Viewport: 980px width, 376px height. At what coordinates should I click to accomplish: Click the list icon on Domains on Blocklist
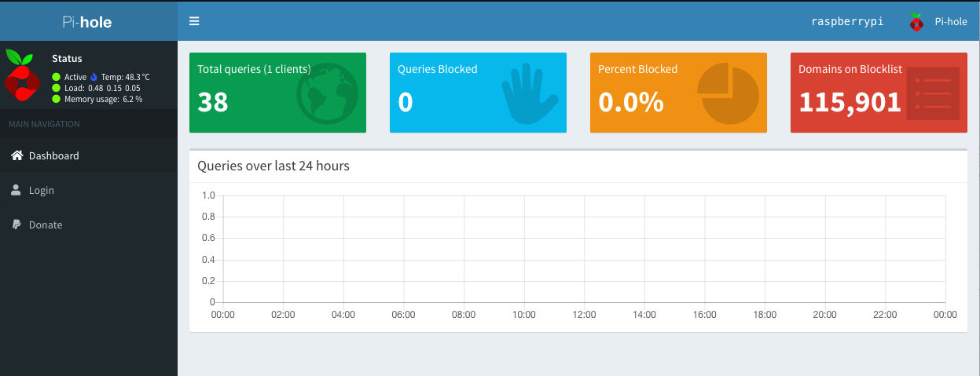(x=932, y=93)
